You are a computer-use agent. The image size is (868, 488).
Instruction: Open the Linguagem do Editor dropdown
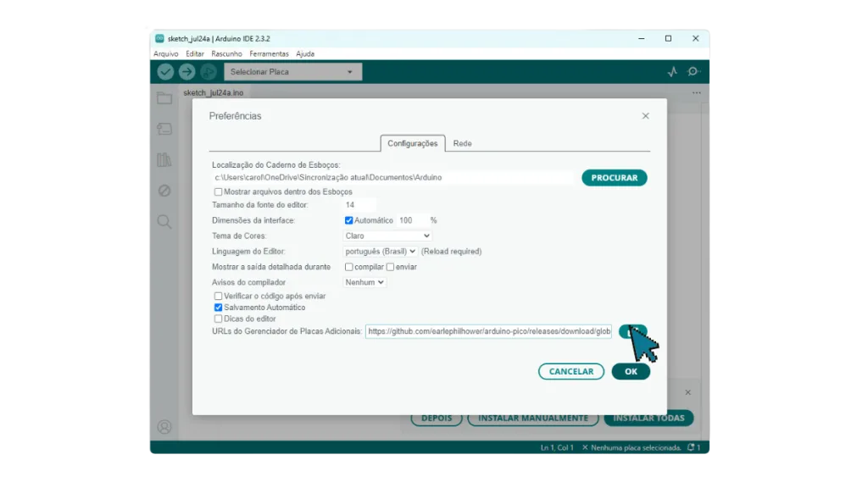[380, 251]
